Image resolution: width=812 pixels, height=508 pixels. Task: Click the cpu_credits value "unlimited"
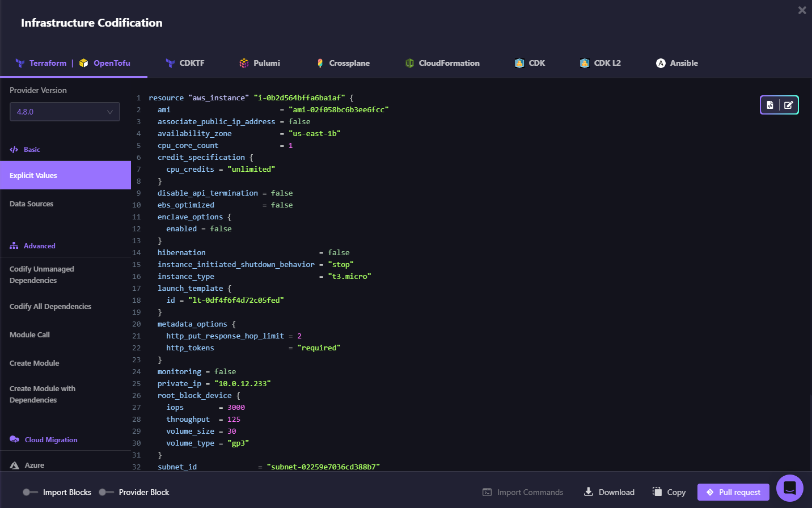click(x=251, y=169)
